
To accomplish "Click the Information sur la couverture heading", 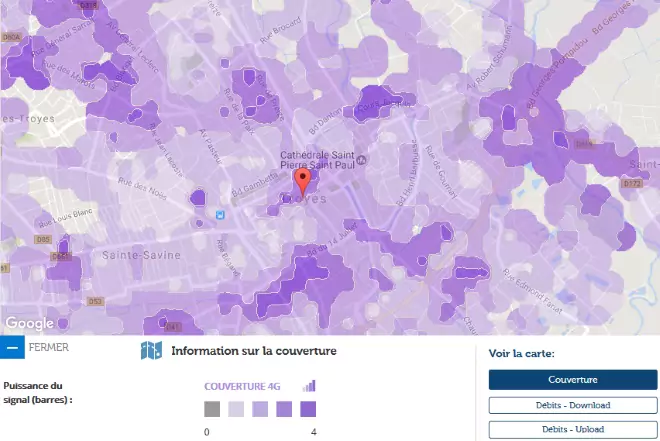I will (254, 351).
